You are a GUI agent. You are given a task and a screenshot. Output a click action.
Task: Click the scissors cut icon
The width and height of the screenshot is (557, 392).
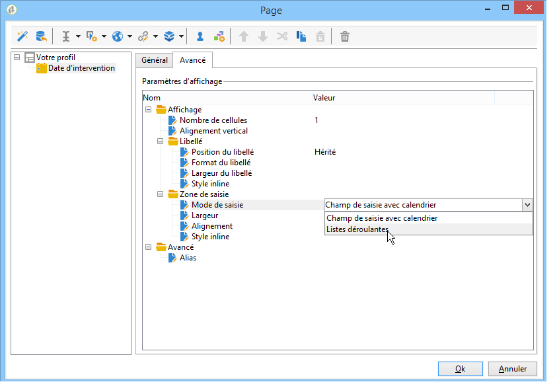[x=282, y=36]
